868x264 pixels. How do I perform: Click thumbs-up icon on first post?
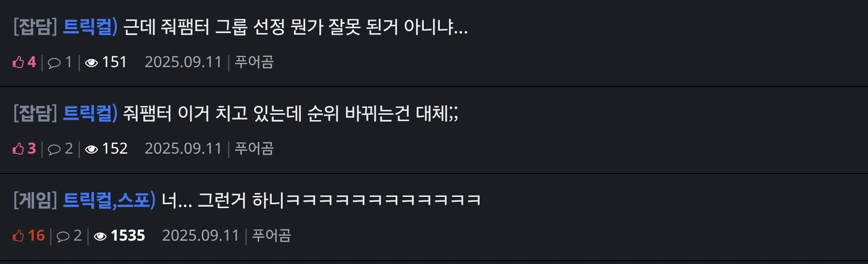18,62
